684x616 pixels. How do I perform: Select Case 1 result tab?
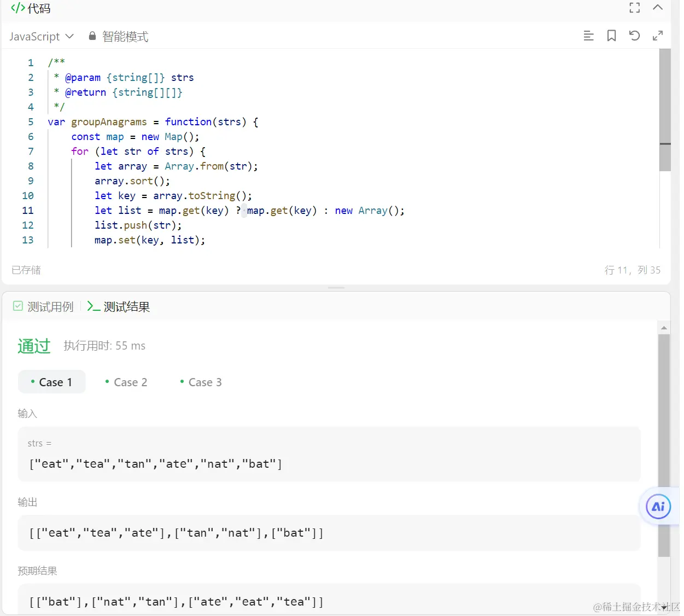tap(52, 382)
